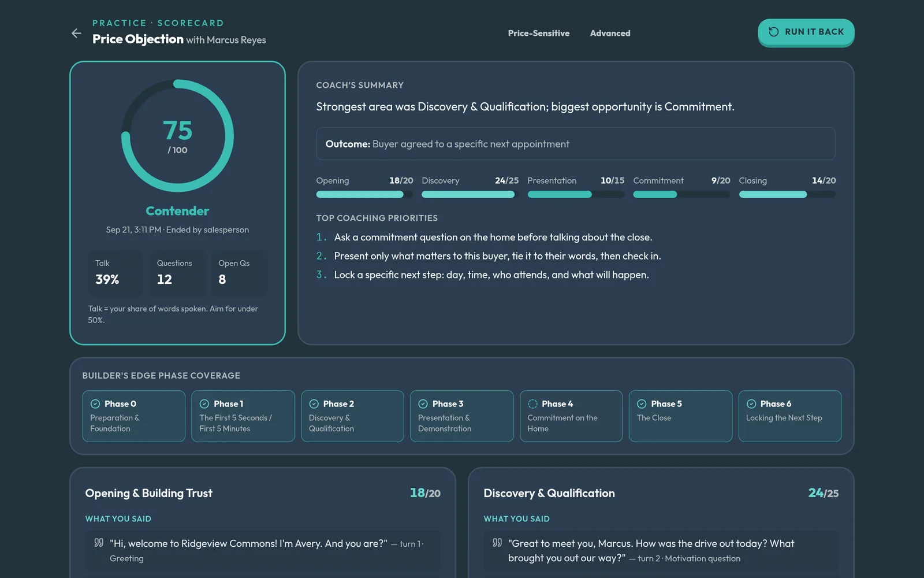
Task: Click the quote icon beside the motivation question
Action: pyautogui.click(x=497, y=543)
